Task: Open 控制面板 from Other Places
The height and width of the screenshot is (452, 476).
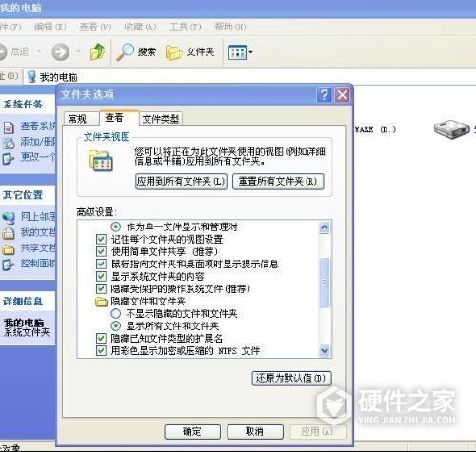Action: [x=30, y=264]
